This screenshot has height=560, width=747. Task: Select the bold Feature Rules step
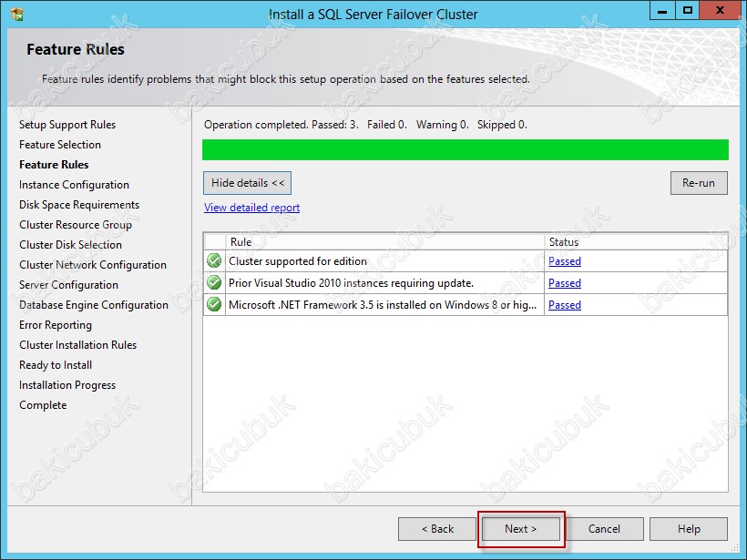click(54, 165)
